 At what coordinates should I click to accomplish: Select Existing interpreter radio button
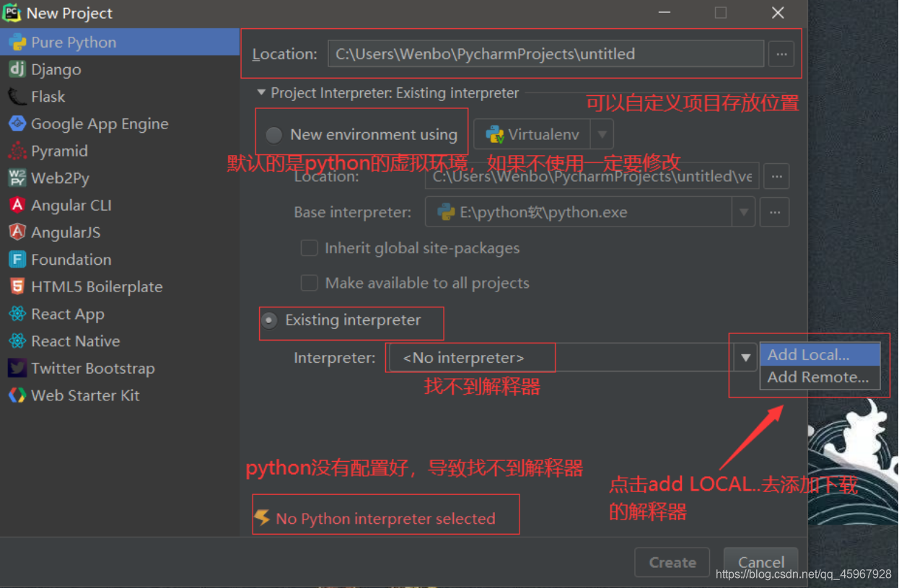point(269,320)
